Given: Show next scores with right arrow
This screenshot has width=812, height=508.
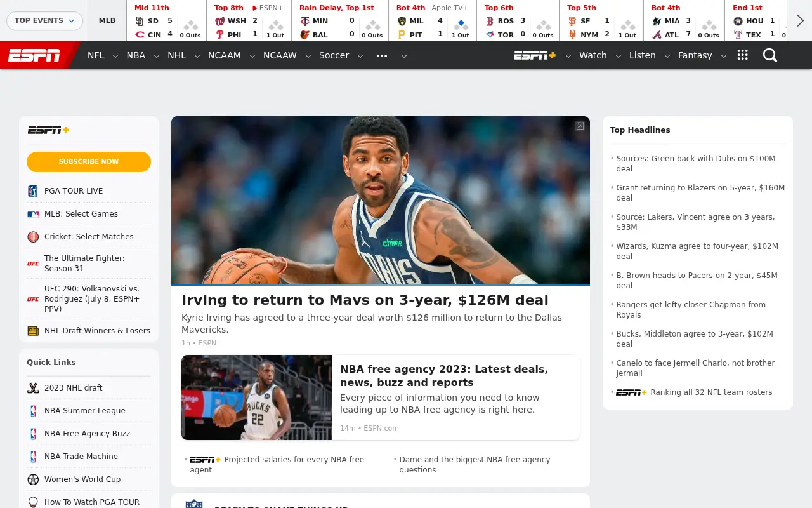Looking at the screenshot, I should 800,21.
